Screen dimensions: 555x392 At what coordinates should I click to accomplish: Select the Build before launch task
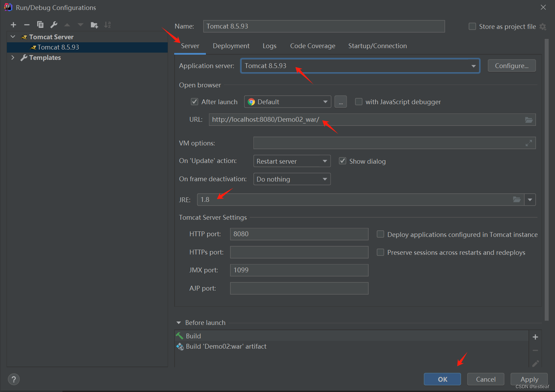pos(351,336)
